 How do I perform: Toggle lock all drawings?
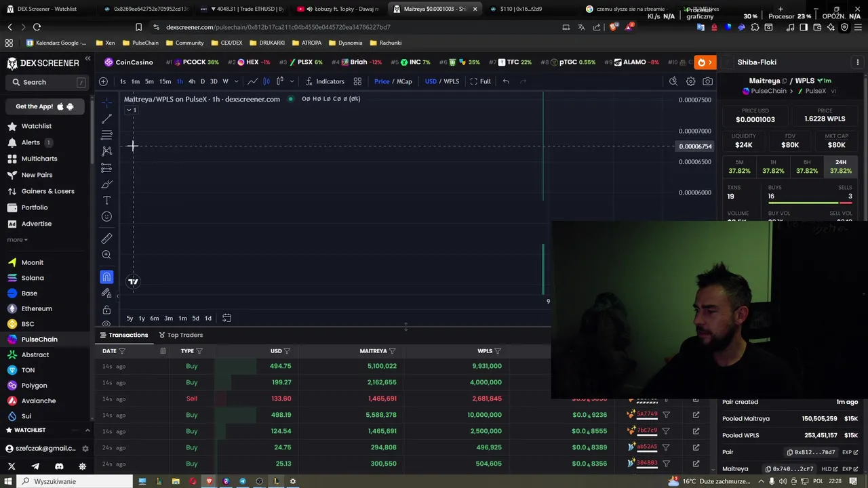[x=106, y=310]
